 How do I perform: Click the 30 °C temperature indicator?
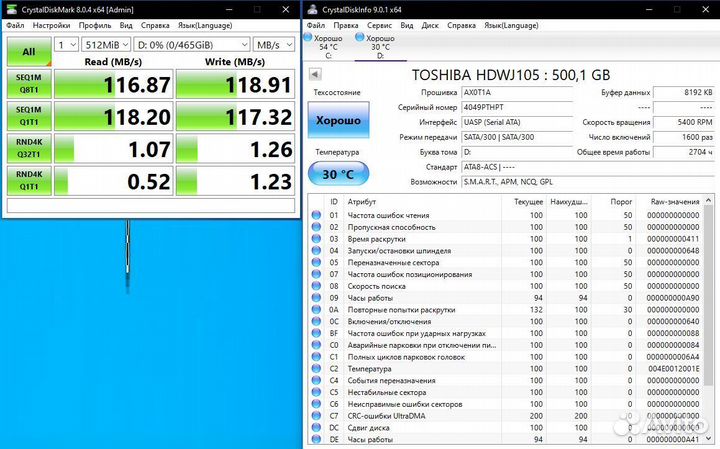pos(338,174)
